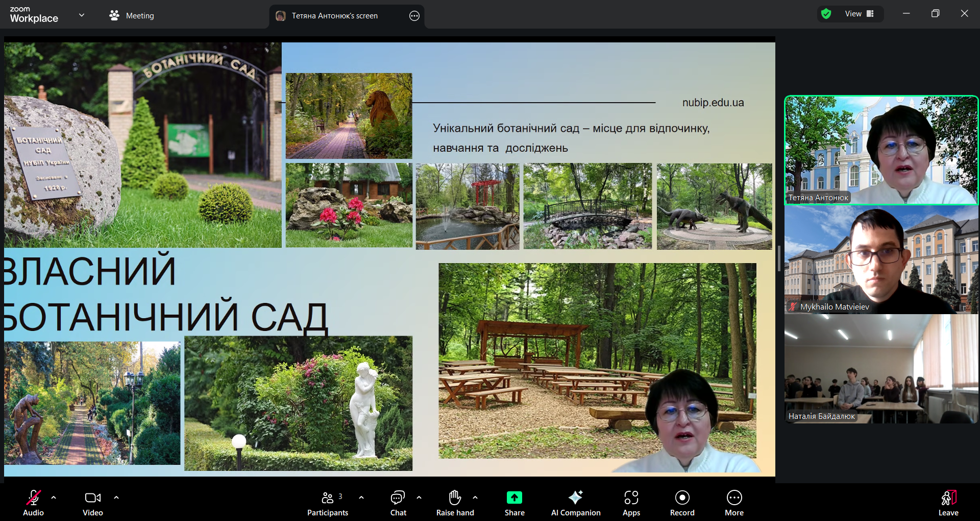Screen dimensions: 980x521
Task: Expand the Participants options arrow
Action: pos(361,497)
